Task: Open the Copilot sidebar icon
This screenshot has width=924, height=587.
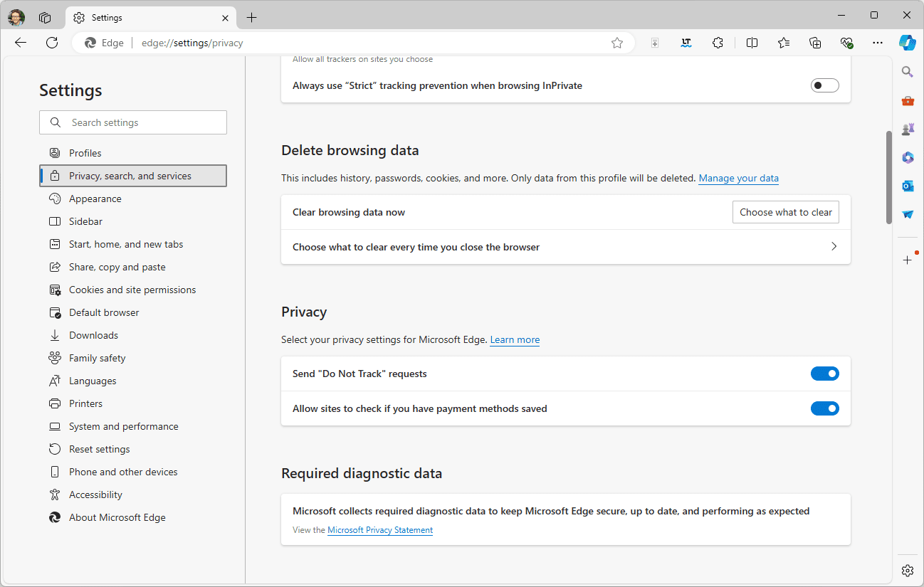Action: (x=907, y=42)
